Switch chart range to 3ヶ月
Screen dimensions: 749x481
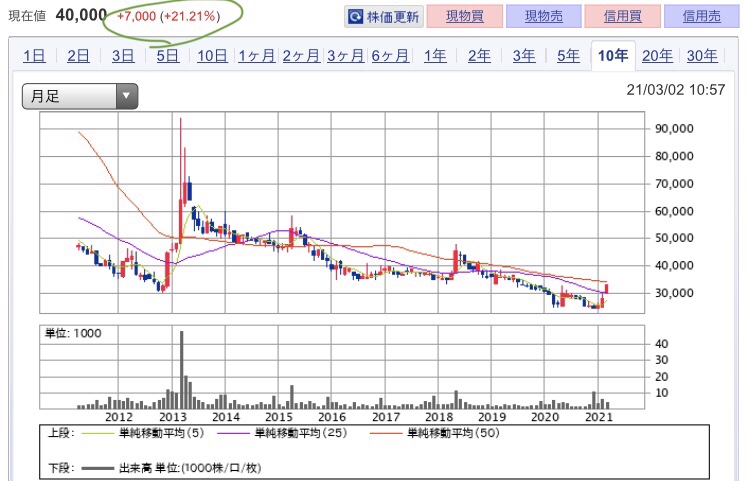click(345, 56)
